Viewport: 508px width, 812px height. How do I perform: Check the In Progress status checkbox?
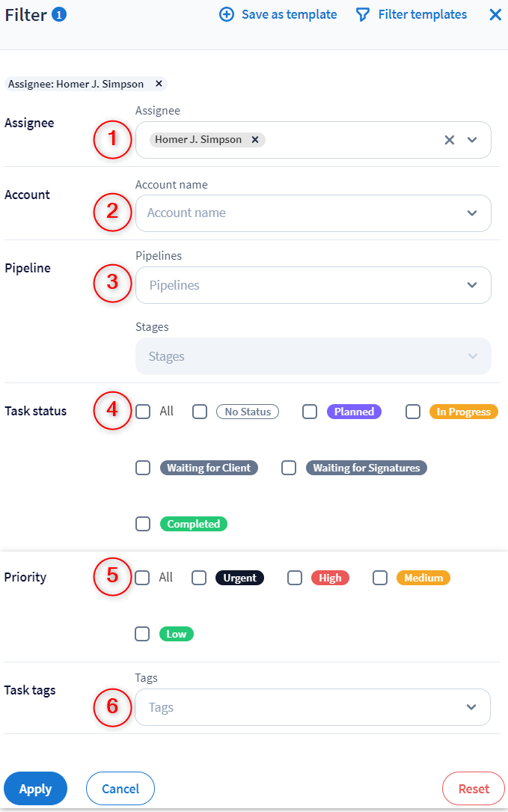point(413,412)
